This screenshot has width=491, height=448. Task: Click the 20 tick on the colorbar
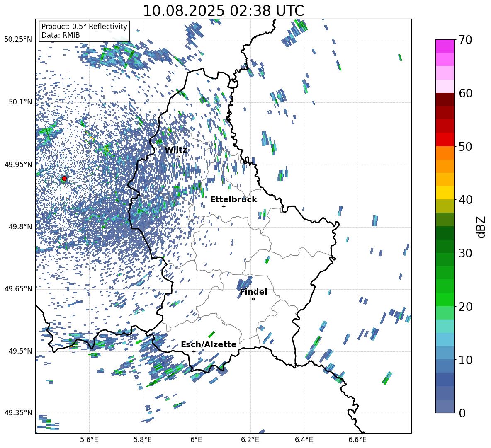pos(465,307)
